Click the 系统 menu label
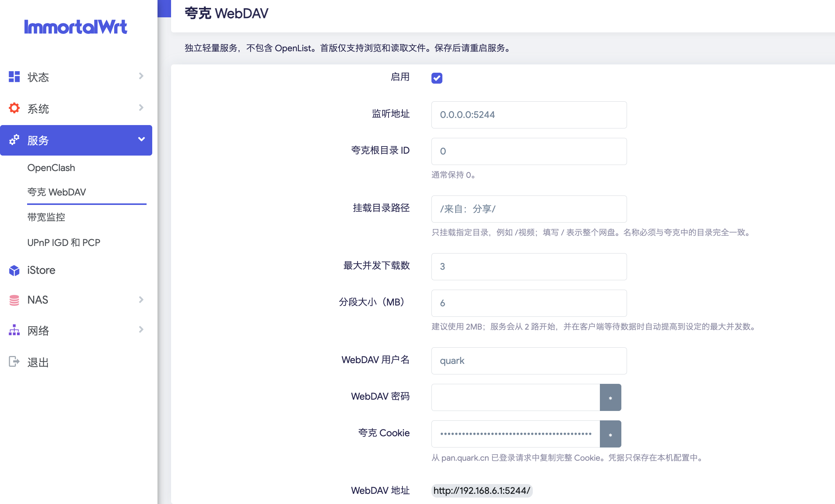 pos(38,109)
